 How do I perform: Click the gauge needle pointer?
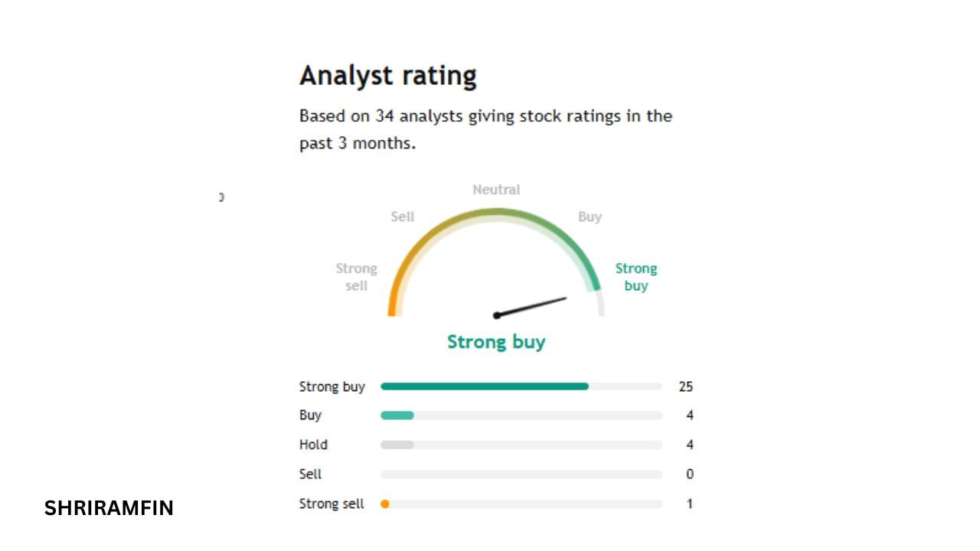click(531, 307)
